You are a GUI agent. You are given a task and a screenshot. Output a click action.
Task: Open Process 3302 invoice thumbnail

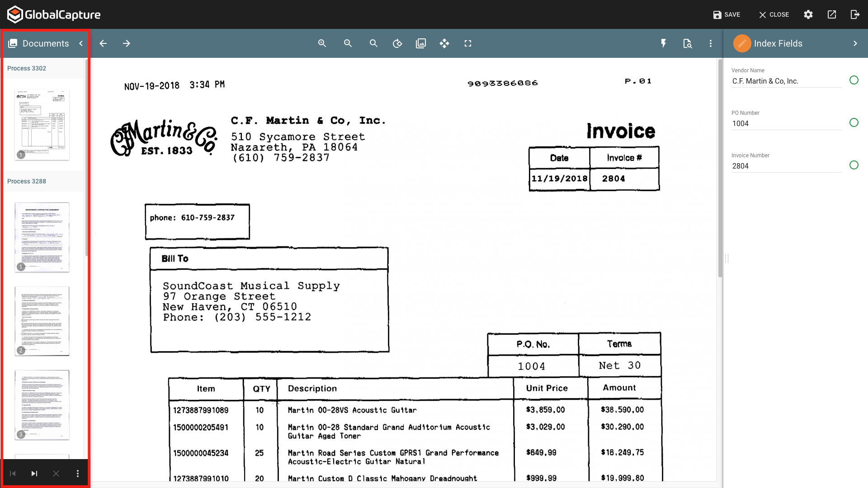[x=42, y=125]
